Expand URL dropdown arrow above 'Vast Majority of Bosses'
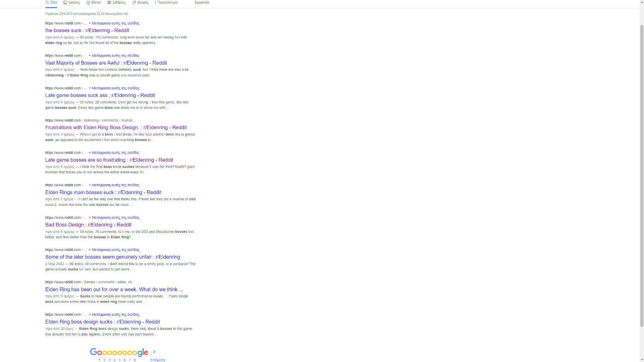644x362 pixels. tap(90, 56)
